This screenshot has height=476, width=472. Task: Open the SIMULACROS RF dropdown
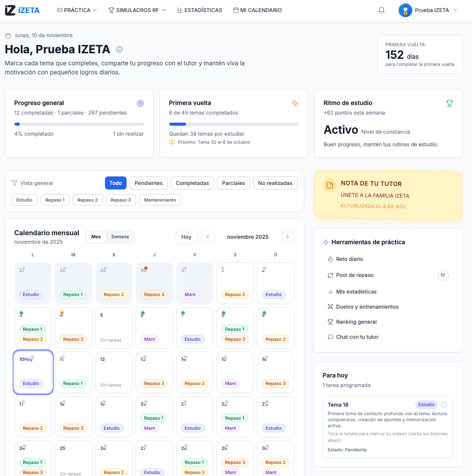pos(137,10)
